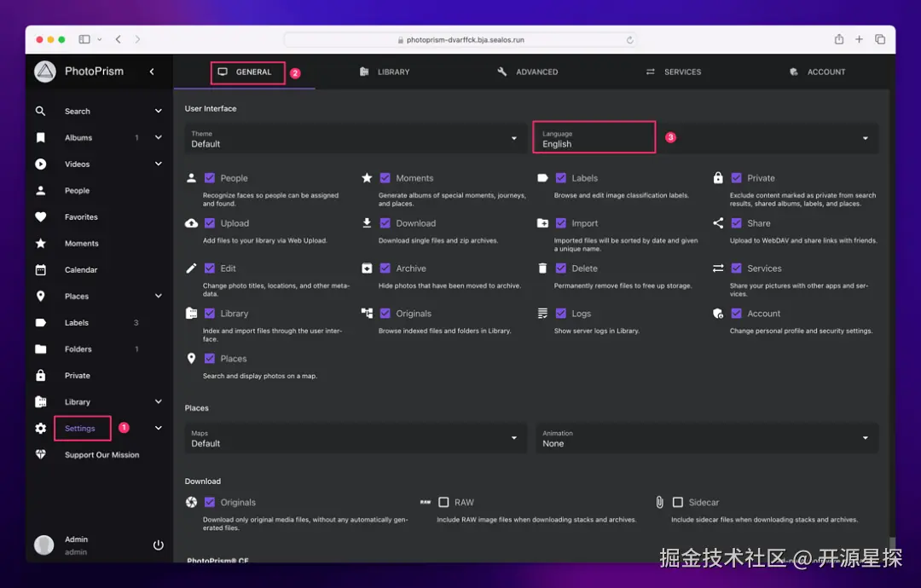Click the Library film icon in sidebar
This screenshot has height=588, width=921.
click(x=41, y=401)
